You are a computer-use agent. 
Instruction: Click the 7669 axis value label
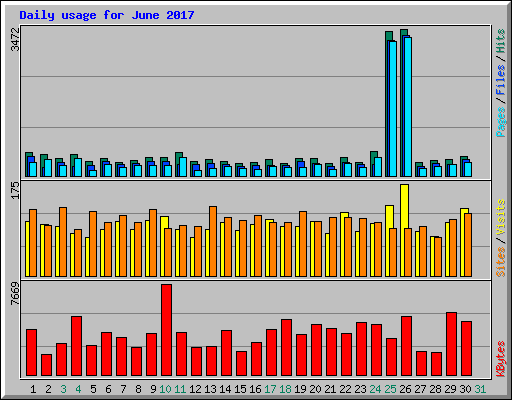15,293
